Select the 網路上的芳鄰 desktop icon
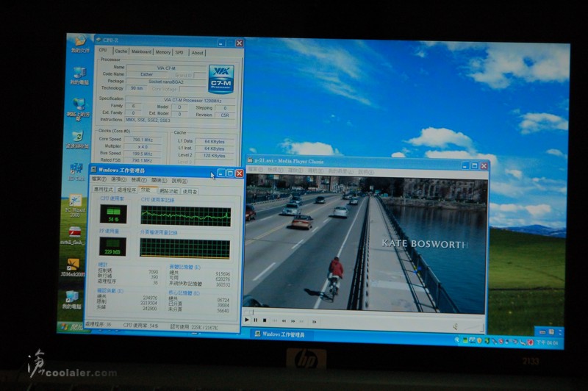588x391 pixels. 79,109
